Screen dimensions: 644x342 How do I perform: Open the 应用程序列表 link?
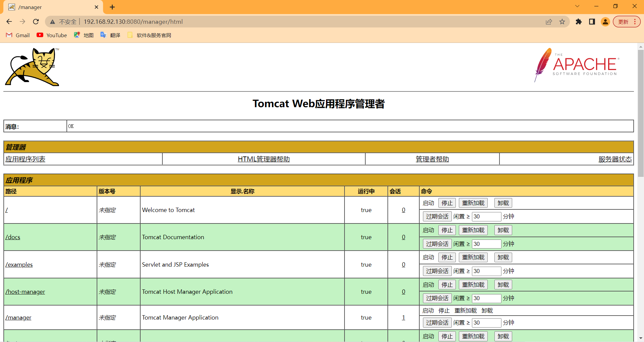point(25,159)
